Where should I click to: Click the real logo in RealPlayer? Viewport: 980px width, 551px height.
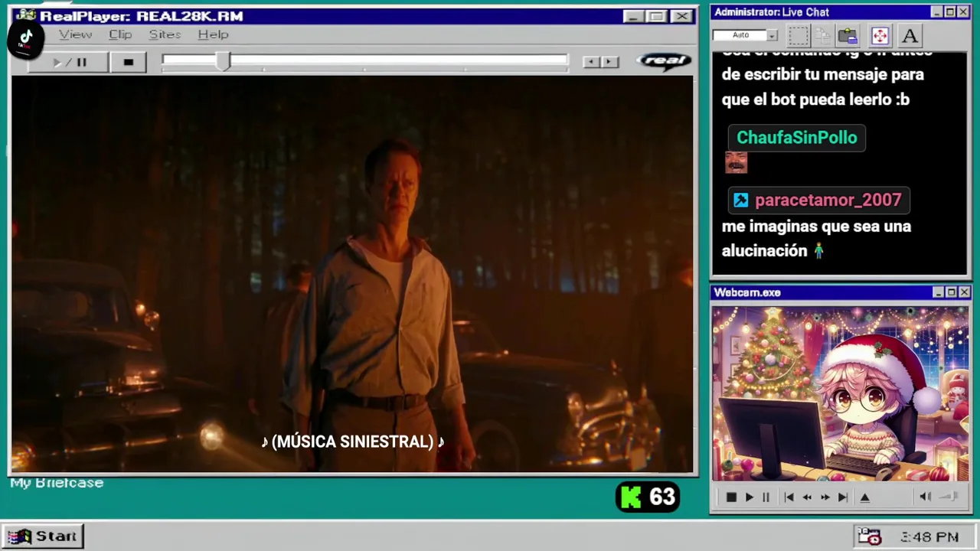click(665, 61)
